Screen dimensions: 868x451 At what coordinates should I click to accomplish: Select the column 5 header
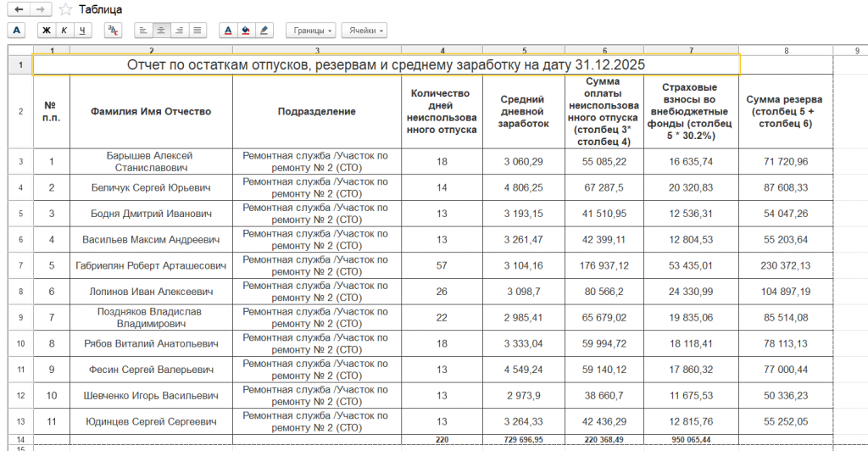coord(524,50)
